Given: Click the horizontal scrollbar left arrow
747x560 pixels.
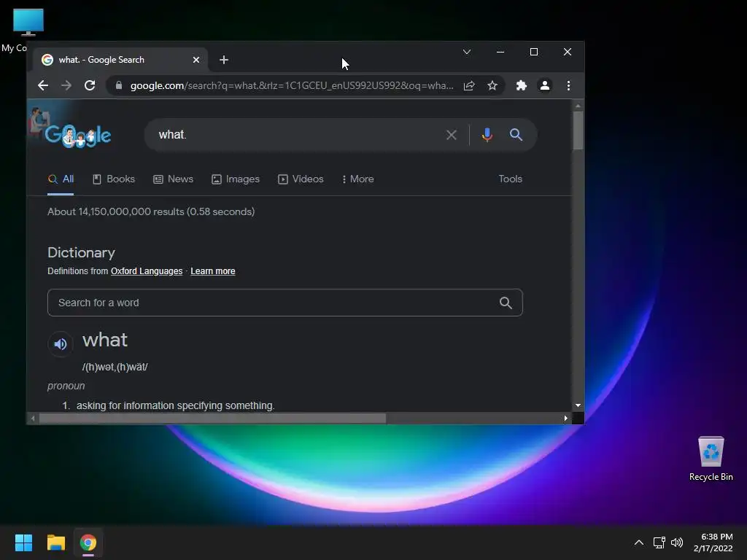Looking at the screenshot, I should (33, 419).
